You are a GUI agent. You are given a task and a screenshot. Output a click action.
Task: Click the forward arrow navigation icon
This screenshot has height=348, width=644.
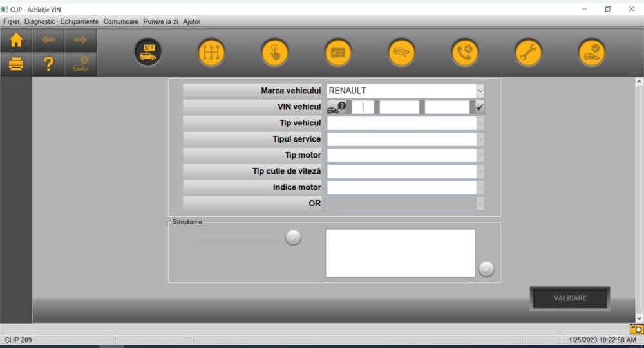(x=80, y=40)
